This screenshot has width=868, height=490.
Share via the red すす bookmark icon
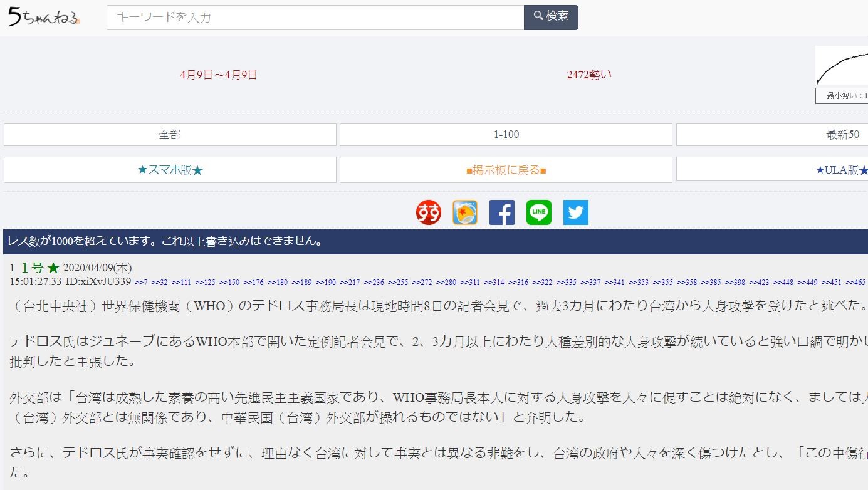[x=429, y=212]
